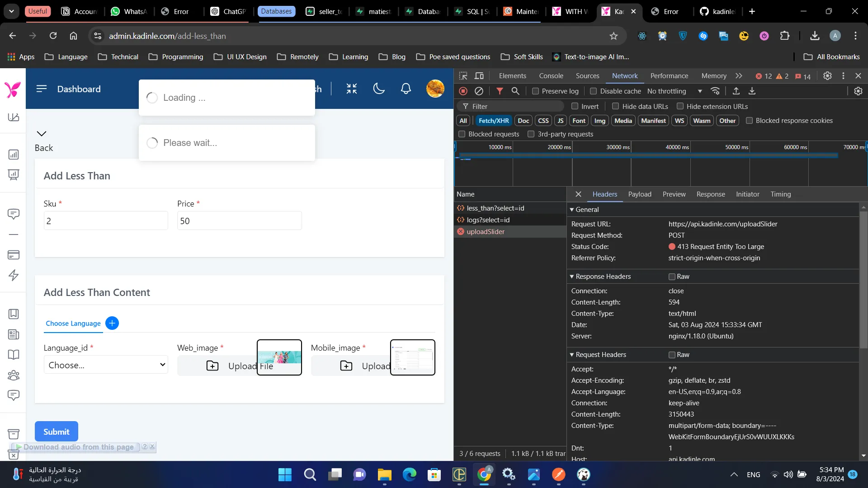Click the exit fullscreen arrows icon
Image resolution: width=868 pixels, height=488 pixels.
coord(352,89)
